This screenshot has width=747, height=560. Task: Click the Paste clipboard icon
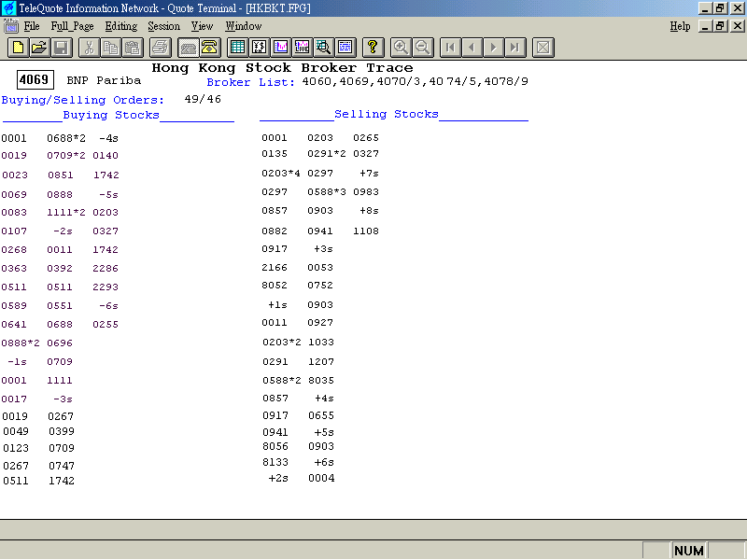(x=133, y=48)
